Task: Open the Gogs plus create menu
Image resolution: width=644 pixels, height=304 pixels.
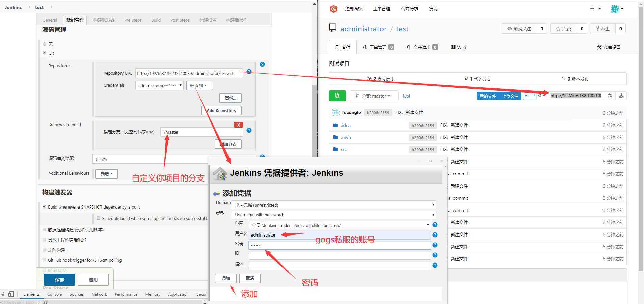Action: (595, 9)
